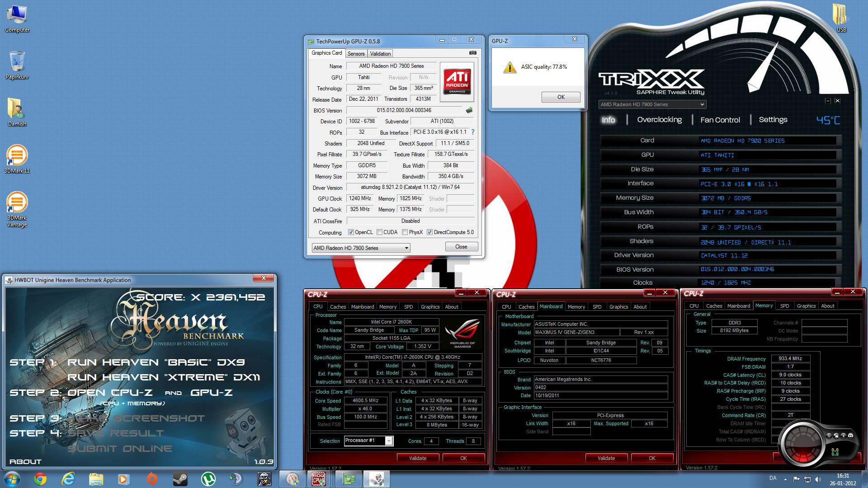Launch the 3DMark Vantage shortcut
Viewport: 868px width, 488px height.
17,209
